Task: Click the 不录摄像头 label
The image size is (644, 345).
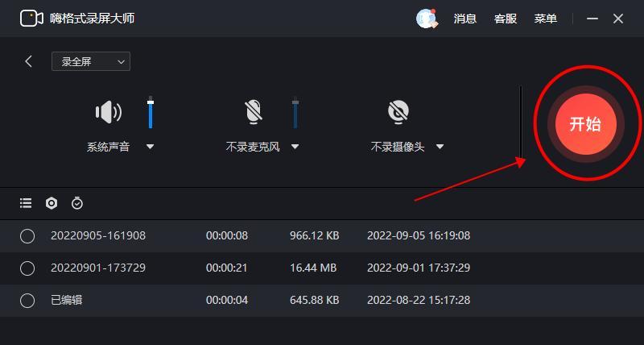Action: [398, 147]
